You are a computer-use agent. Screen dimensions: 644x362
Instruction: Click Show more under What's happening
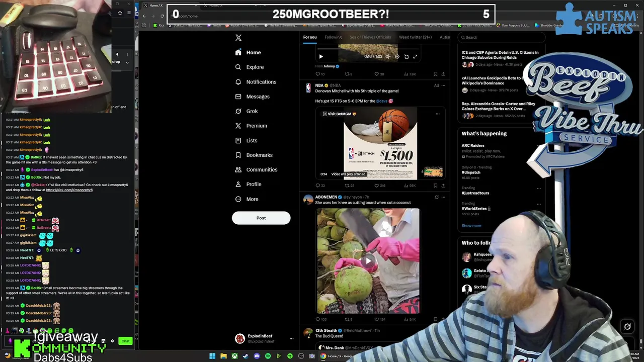tap(471, 226)
